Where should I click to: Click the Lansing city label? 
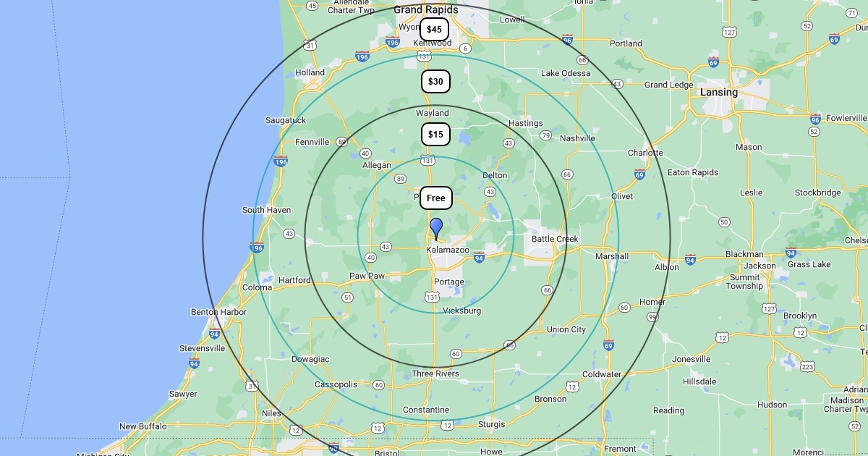pyautogui.click(x=718, y=93)
